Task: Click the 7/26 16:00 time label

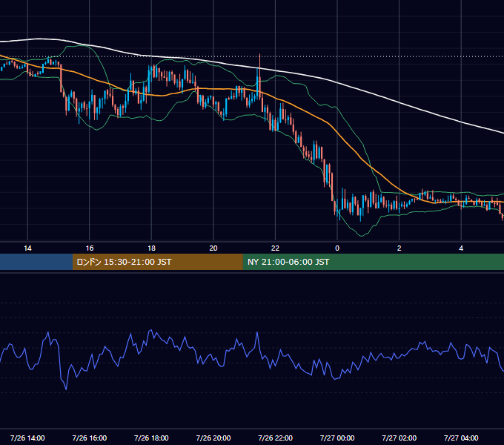Action: coord(90,438)
